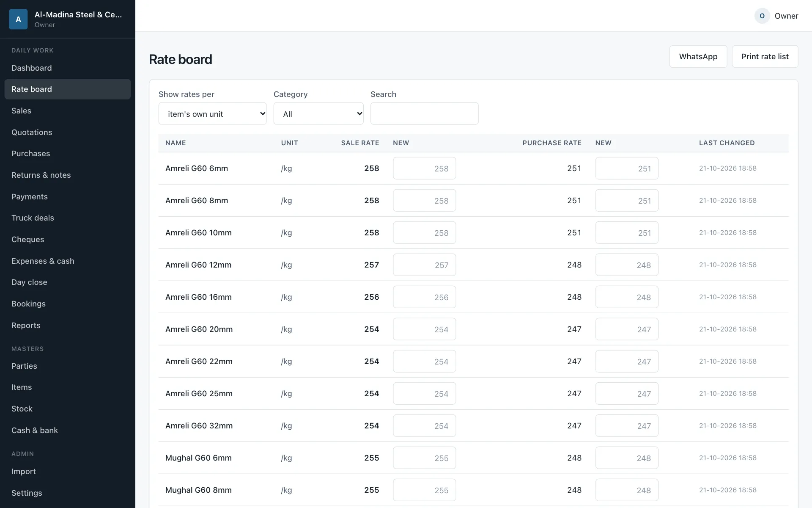This screenshot has width=812, height=508.
Task: Click the PURCHASE RATE column header
Action: pyautogui.click(x=552, y=143)
